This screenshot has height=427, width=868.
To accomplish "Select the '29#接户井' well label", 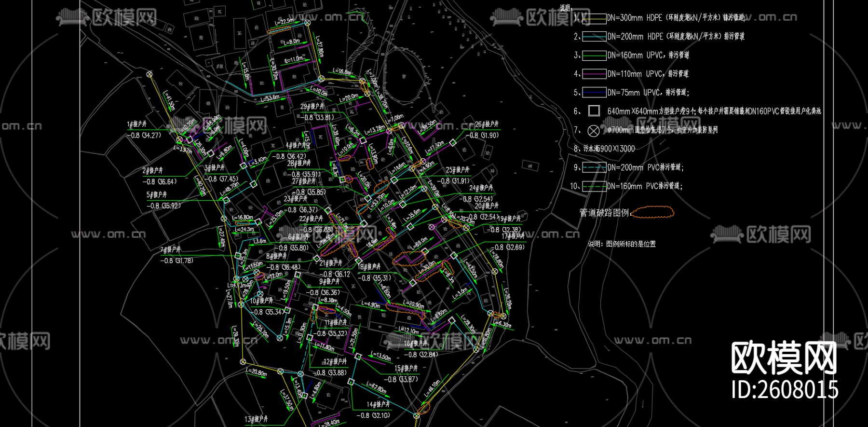I will tap(312, 106).
